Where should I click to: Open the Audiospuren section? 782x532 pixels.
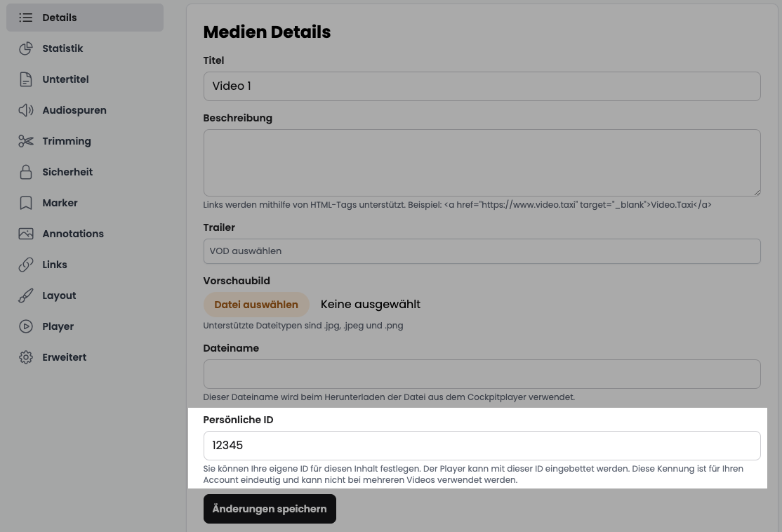(85, 110)
